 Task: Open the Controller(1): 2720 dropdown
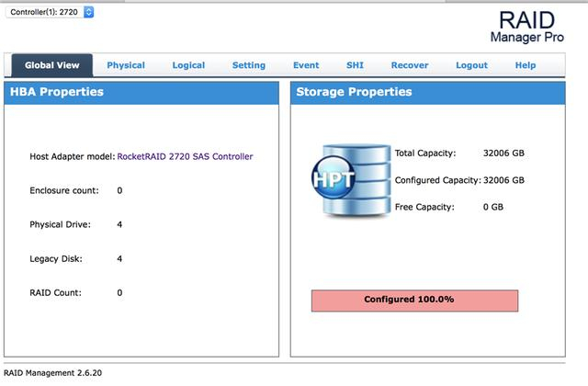pos(50,12)
